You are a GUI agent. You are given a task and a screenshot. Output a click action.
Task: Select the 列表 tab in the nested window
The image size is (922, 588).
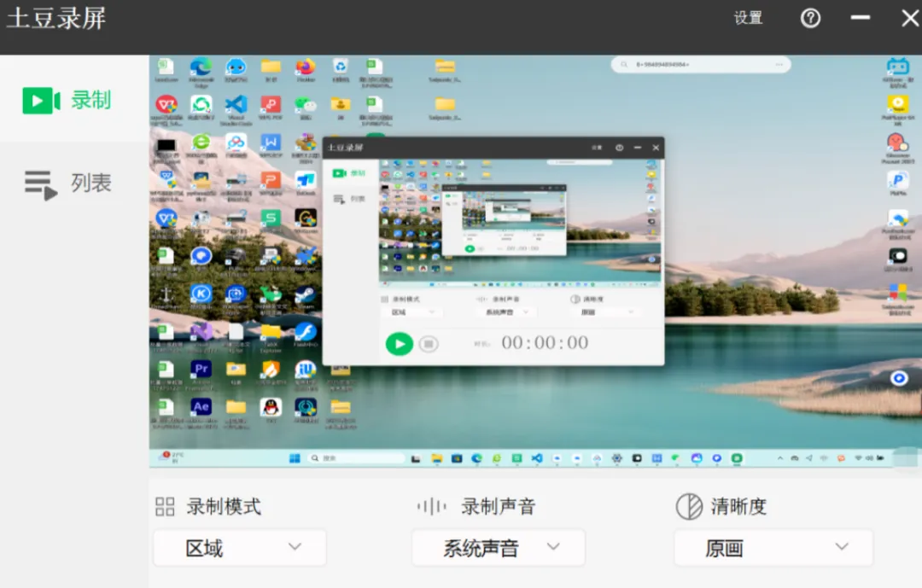(x=349, y=200)
